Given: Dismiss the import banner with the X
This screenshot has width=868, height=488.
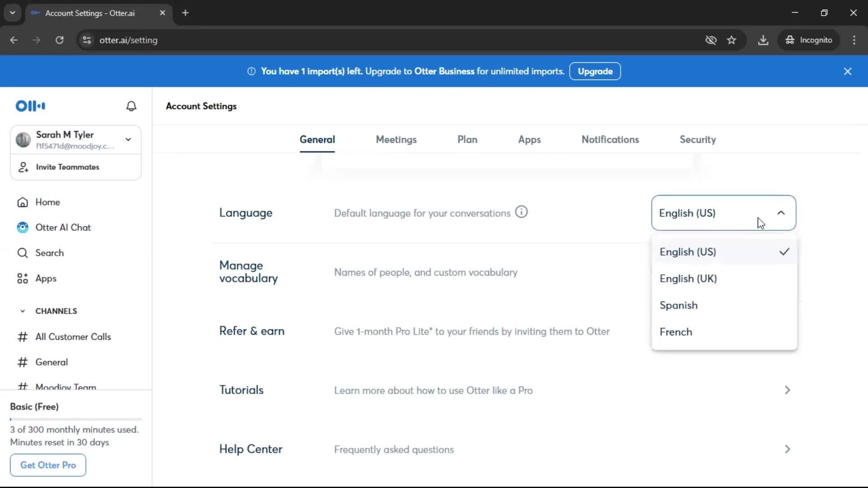Looking at the screenshot, I should click(x=848, y=71).
